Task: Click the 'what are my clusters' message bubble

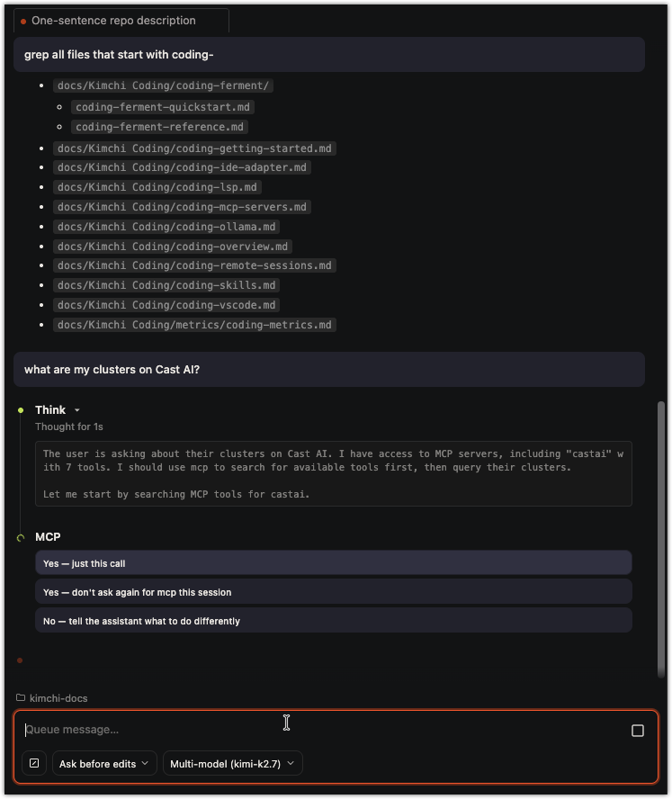Action: click(329, 370)
